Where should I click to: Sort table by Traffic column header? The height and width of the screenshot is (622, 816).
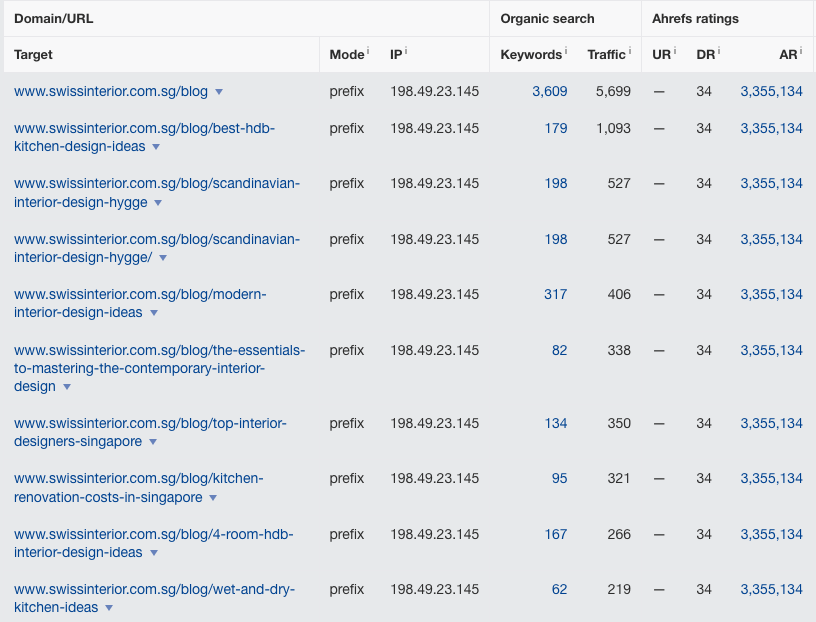point(606,54)
